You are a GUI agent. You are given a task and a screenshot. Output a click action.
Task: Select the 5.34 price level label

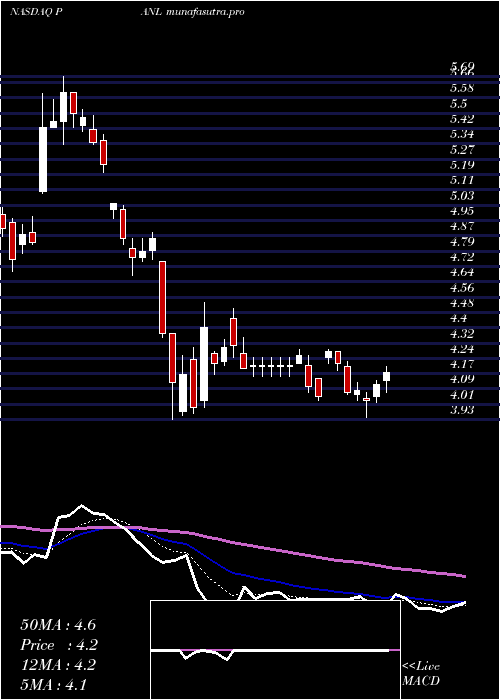point(462,134)
